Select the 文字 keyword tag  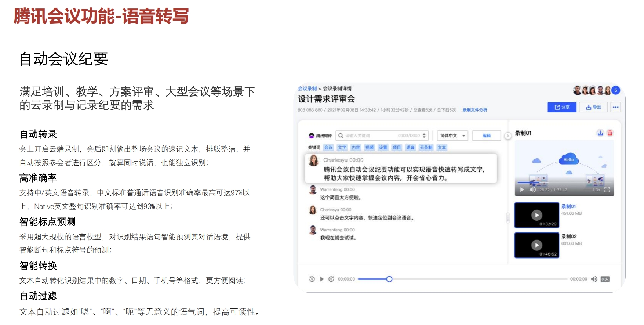pos(342,148)
